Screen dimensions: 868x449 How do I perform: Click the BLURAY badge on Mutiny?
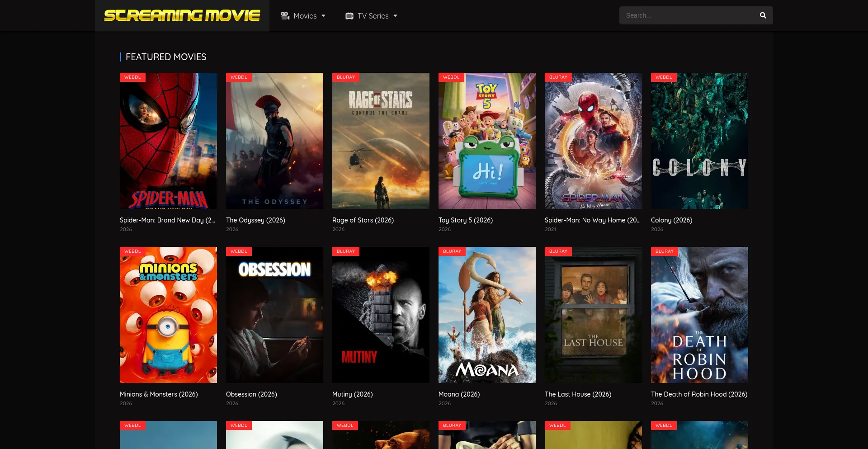point(346,251)
